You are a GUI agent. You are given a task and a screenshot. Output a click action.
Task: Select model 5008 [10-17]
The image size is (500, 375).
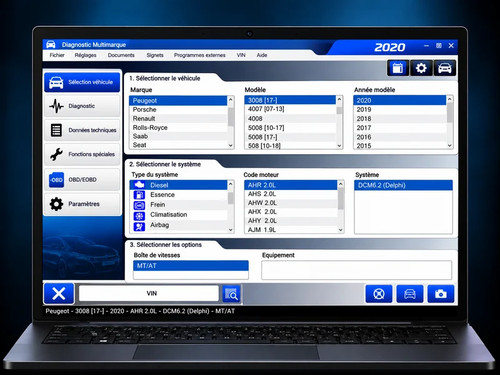pos(290,128)
